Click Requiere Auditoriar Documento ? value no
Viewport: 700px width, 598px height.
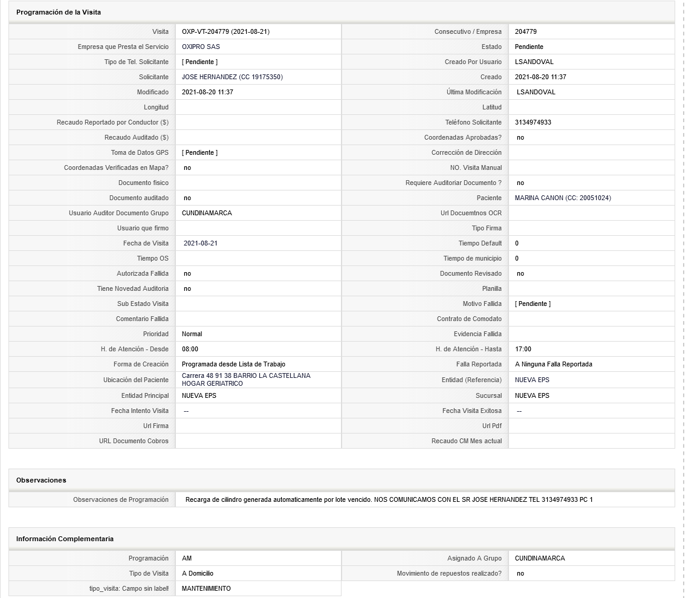click(520, 183)
